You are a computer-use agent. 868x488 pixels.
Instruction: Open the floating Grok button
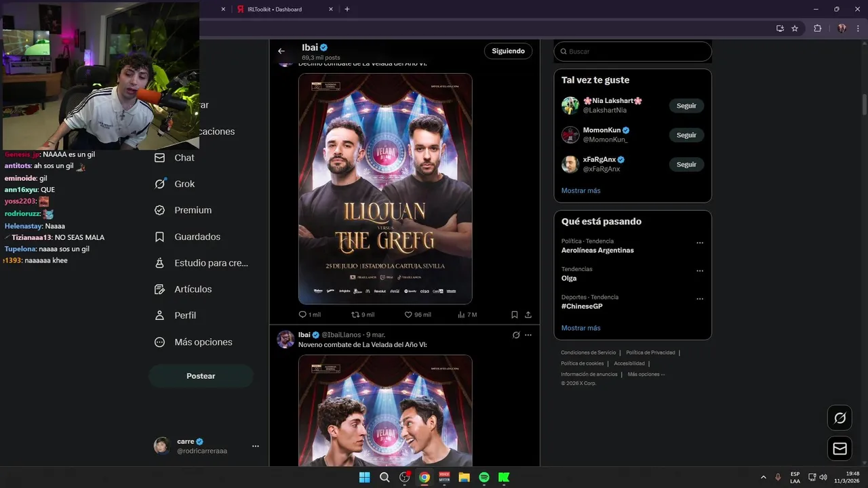point(840,418)
